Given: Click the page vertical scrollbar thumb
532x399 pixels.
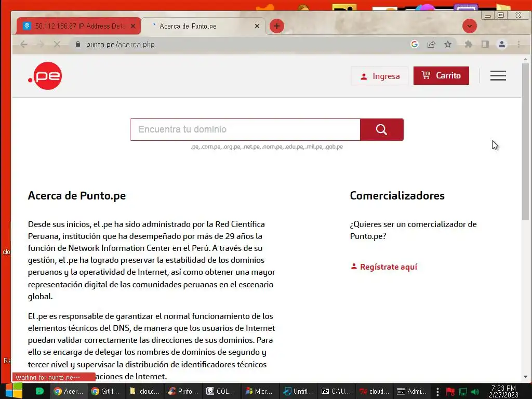Looking at the screenshot, I should click(525, 141).
